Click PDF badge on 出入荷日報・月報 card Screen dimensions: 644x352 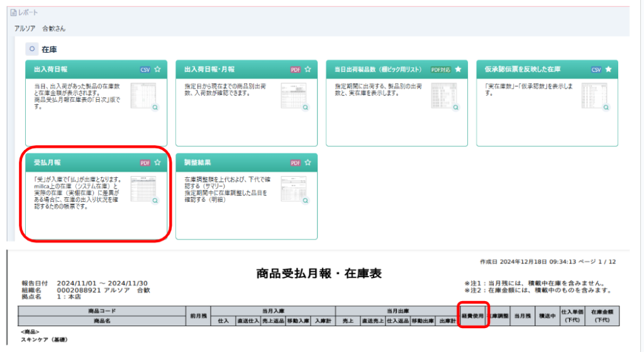click(x=296, y=69)
